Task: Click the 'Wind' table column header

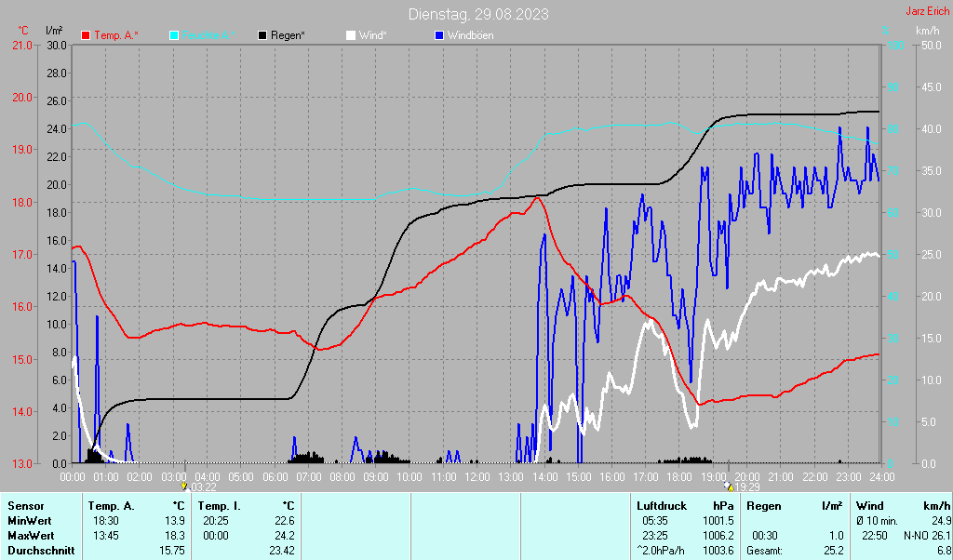Action: (870, 506)
